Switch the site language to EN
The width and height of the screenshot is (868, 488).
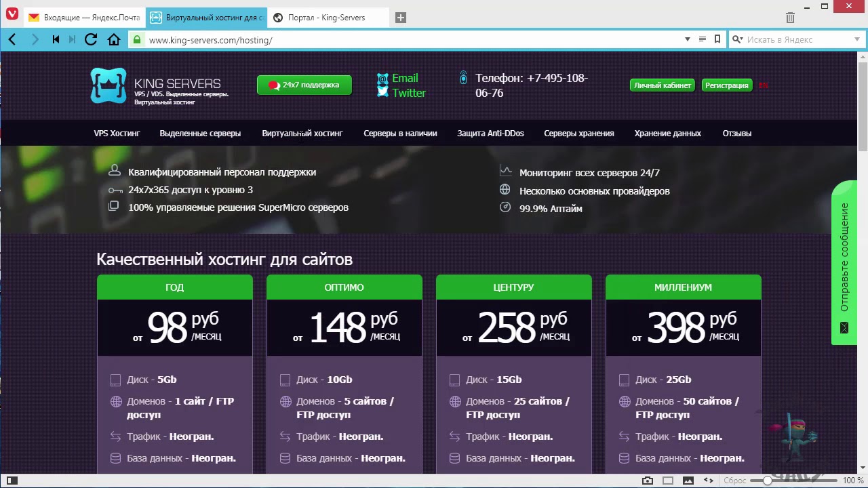764,85
